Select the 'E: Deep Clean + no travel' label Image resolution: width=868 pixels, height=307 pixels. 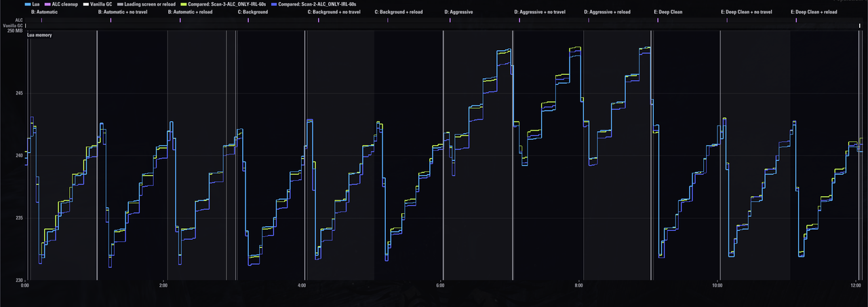(748, 12)
